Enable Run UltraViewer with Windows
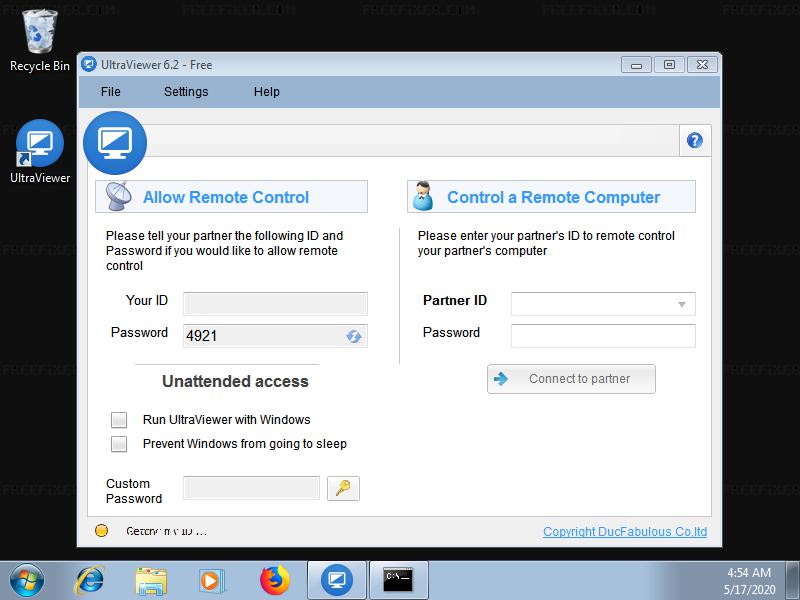Viewport: 800px width, 600px height. tap(119, 420)
